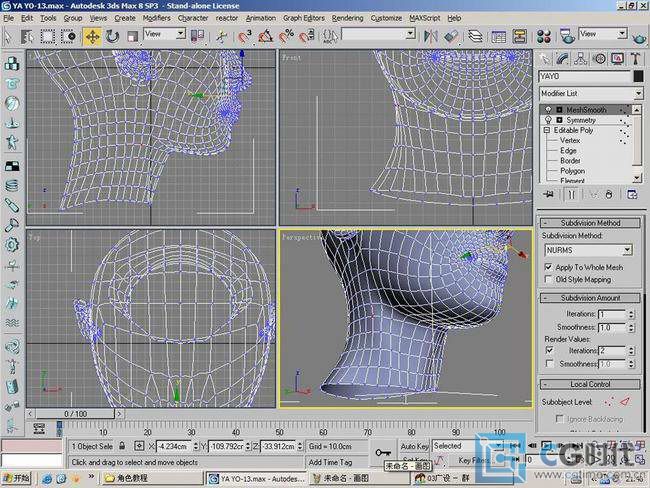Open the Rendering menu
The image size is (650, 488).
click(x=347, y=18)
